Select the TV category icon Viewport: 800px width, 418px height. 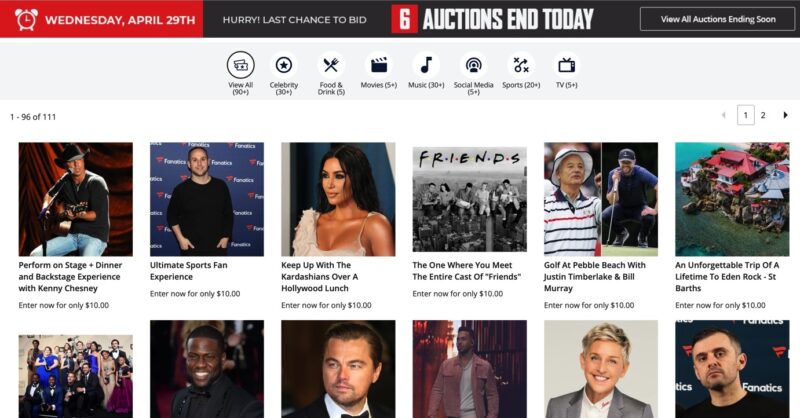566,65
